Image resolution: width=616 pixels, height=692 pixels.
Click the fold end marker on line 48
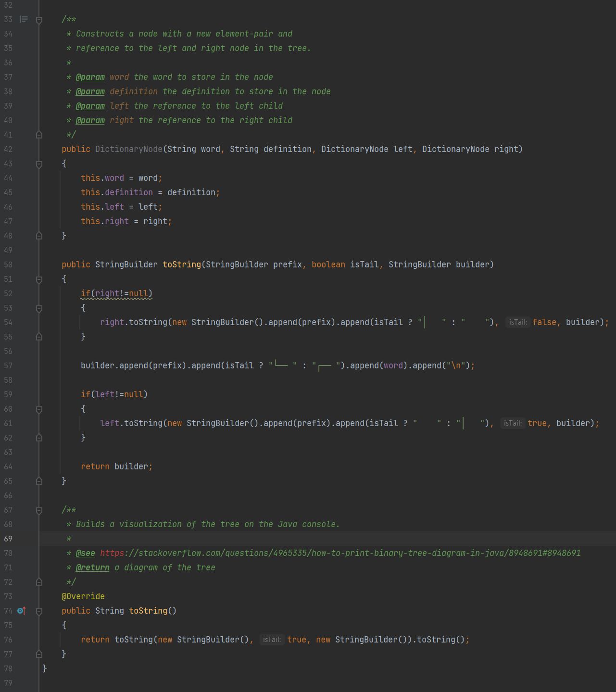point(39,236)
